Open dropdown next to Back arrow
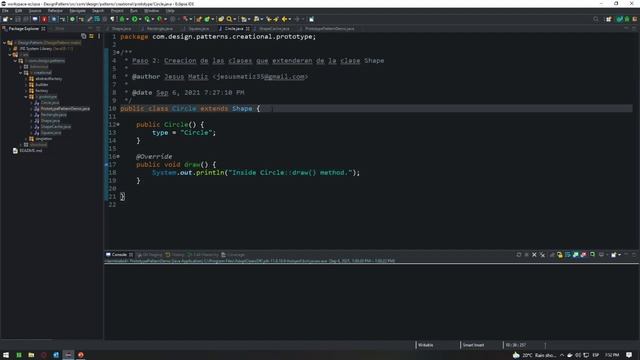The image size is (640, 360). coord(289,19)
